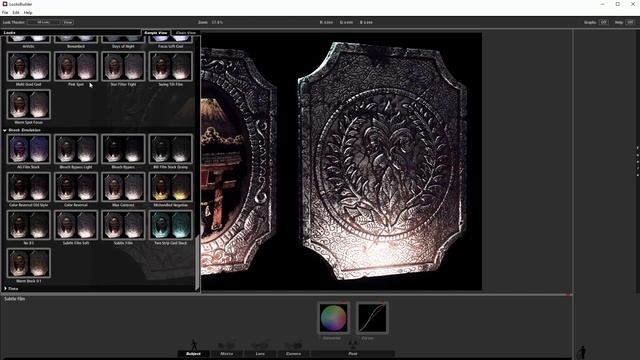This screenshot has width=640, height=360.
Task: Toggle the Help Off switch
Action: coord(631,22)
